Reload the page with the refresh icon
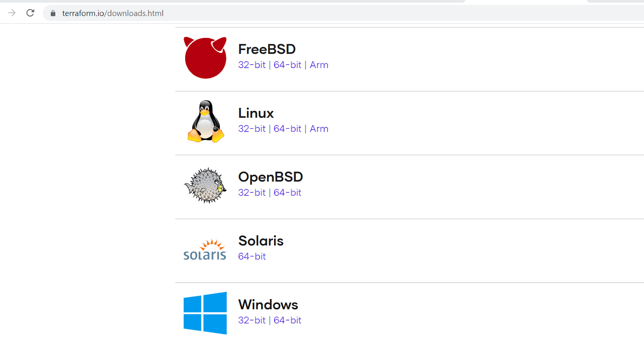This screenshot has height=343, width=644. [x=30, y=13]
